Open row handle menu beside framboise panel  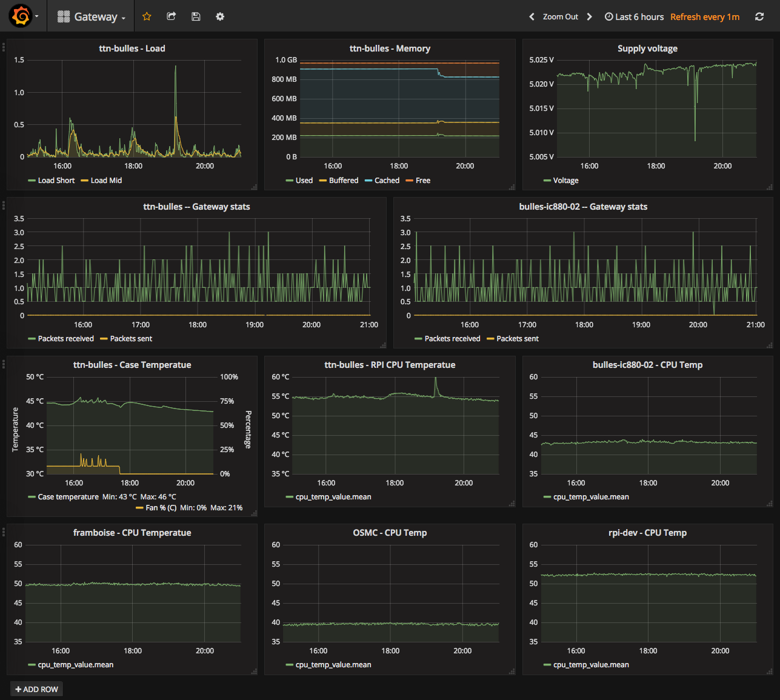tap(4, 532)
